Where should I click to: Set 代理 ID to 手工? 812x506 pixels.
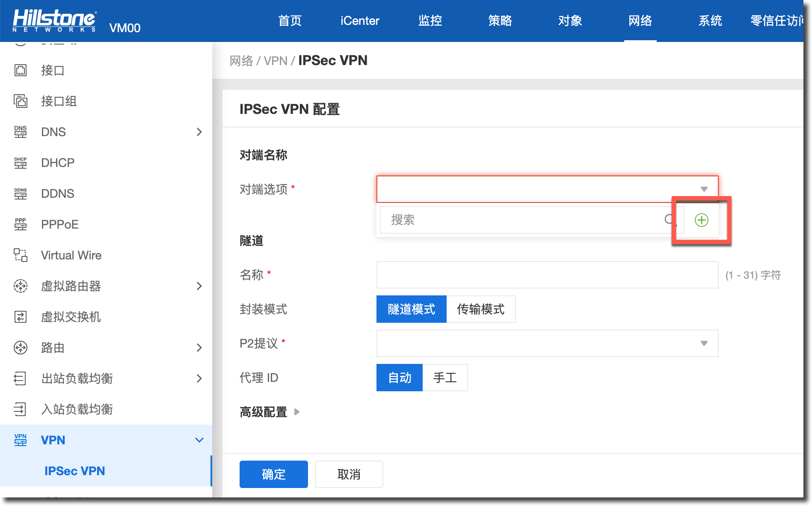click(445, 378)
